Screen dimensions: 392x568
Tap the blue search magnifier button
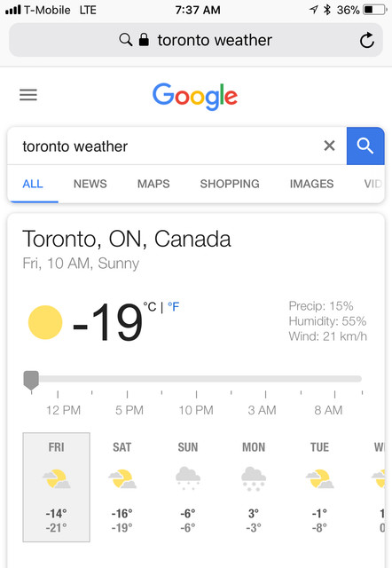click(x=365, y=146)
